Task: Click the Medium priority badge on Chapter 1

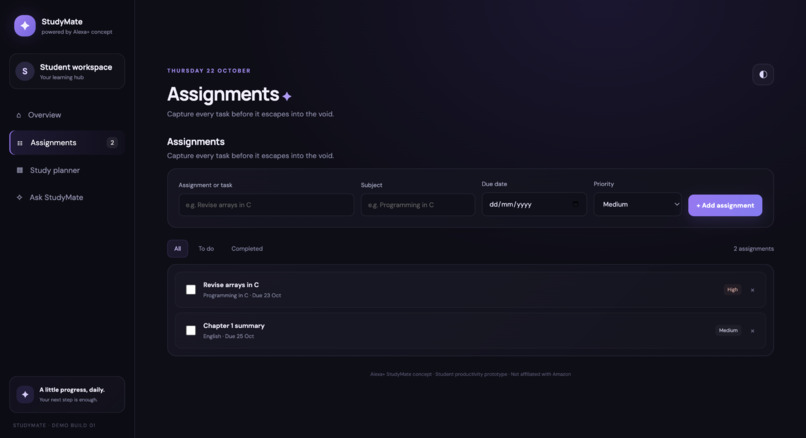Action: (x=728, y=331)
